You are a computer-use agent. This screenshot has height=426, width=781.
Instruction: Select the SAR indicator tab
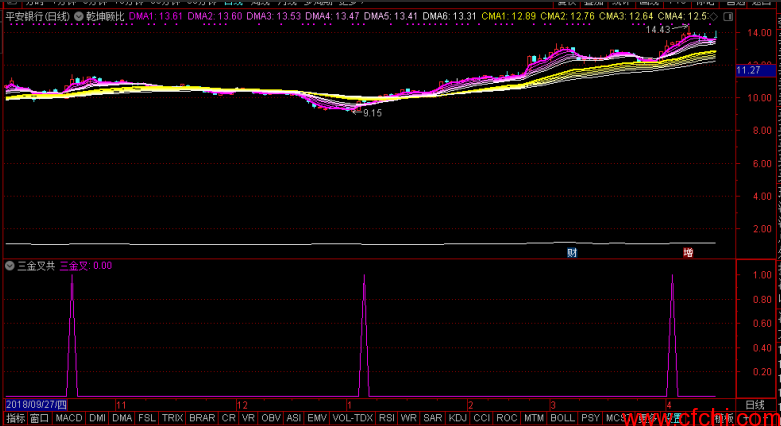pos(432,418)
